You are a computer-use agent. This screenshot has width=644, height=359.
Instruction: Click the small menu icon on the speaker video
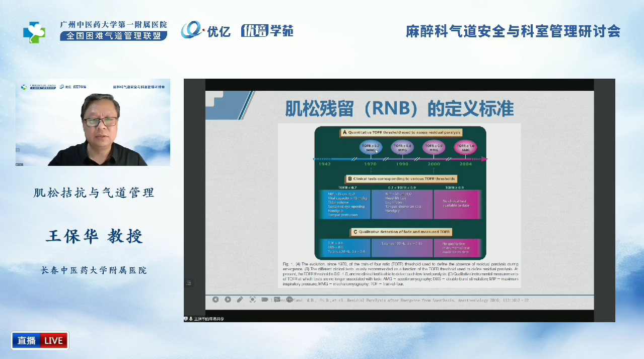18,150
